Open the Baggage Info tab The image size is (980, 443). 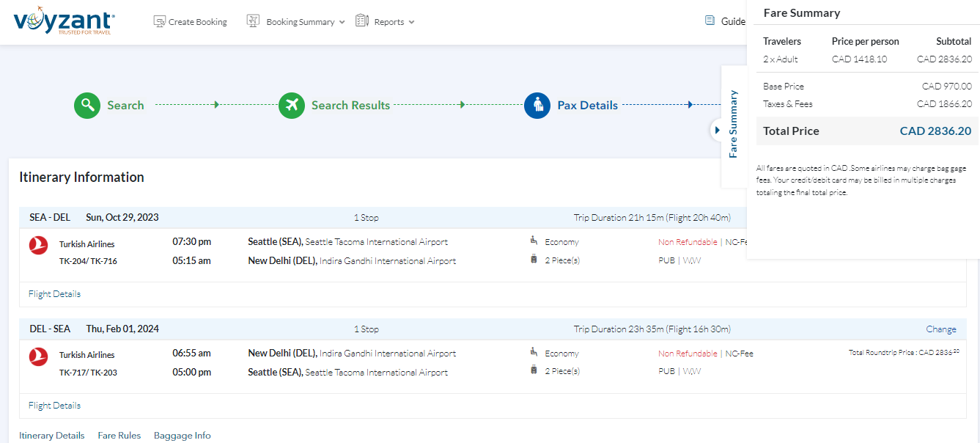[x=182, y=436]
